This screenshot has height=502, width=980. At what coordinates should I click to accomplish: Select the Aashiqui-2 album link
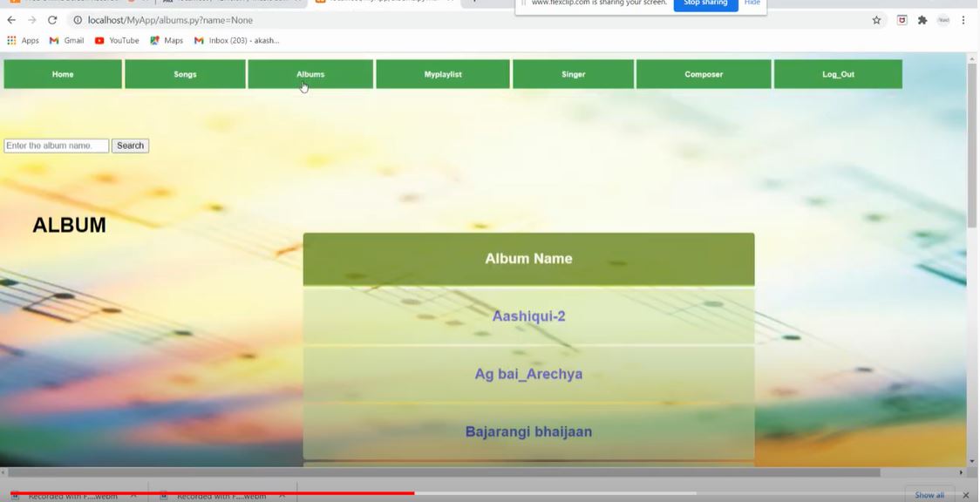[x=527, y=315]
